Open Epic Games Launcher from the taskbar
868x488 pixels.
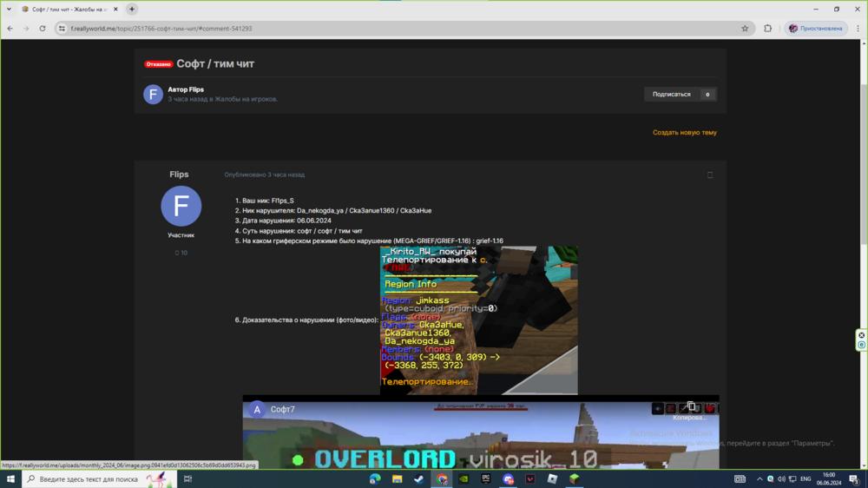(486, 479)
